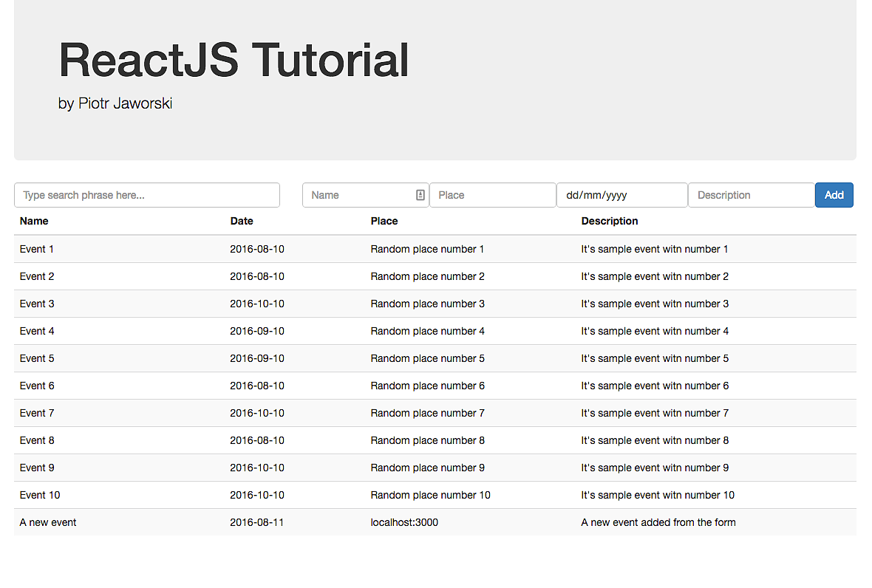The image size is (872, 588).
Task: Select the 'Event 3' name cell
Action: pyautogui.click(x=37, y=304)
